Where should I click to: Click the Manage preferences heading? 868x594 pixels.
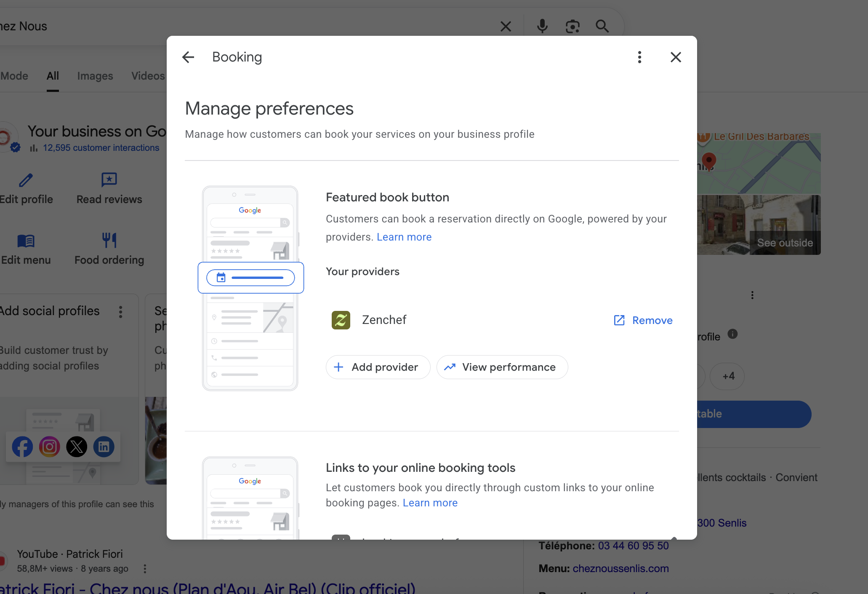(x=269, y=108)
